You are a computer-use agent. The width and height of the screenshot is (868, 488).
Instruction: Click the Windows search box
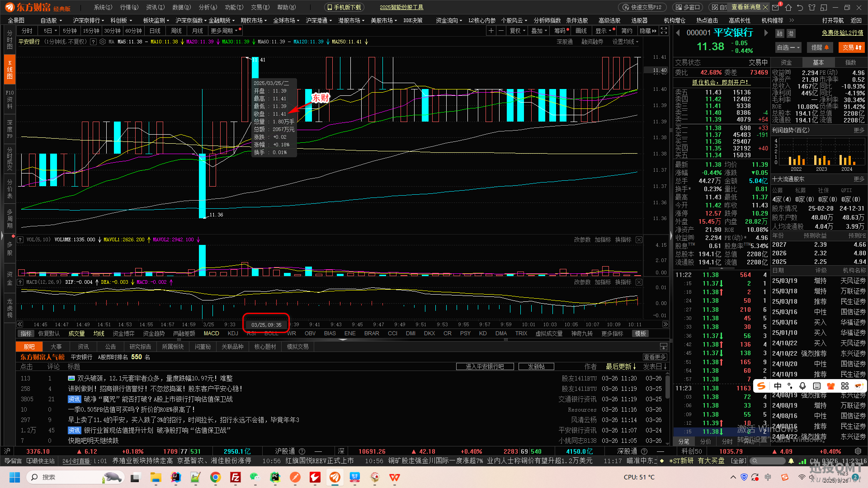pos(76,477)
